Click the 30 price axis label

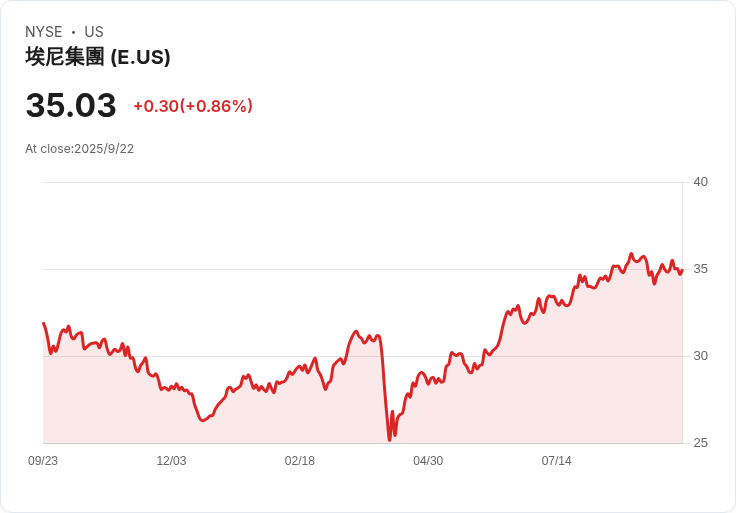pos(700,356)
